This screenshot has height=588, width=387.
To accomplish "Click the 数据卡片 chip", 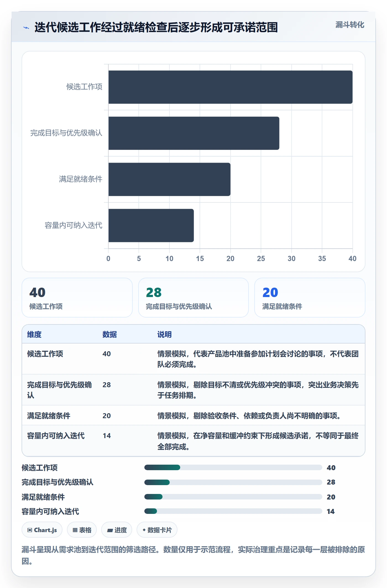I will 157,530.
